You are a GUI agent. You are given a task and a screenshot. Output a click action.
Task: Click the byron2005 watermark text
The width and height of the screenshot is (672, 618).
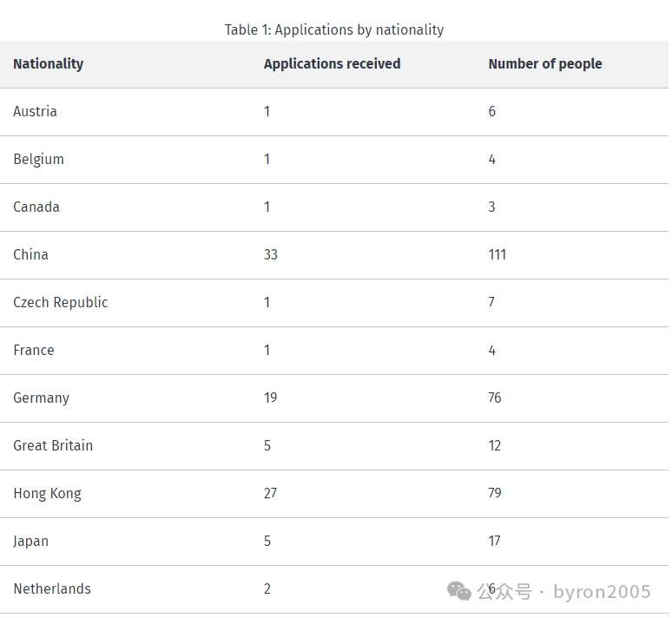(x=602, y=592)
